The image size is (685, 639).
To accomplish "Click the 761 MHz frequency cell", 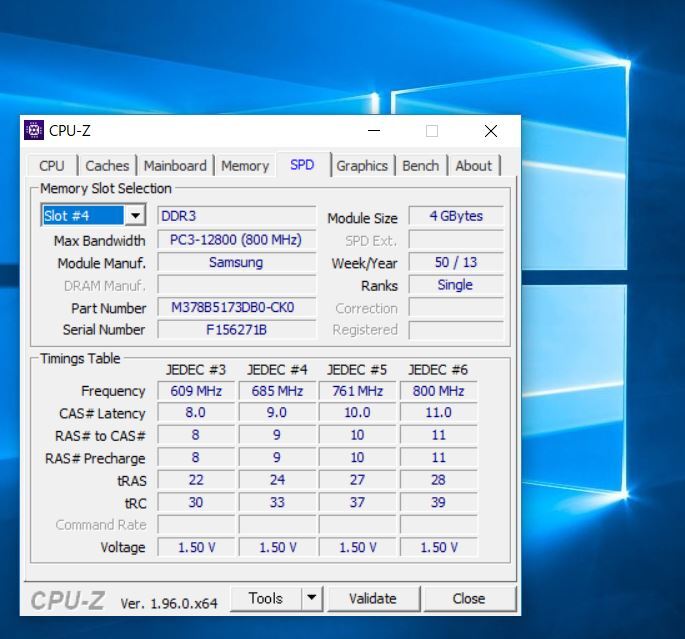I will click(357, 391).
